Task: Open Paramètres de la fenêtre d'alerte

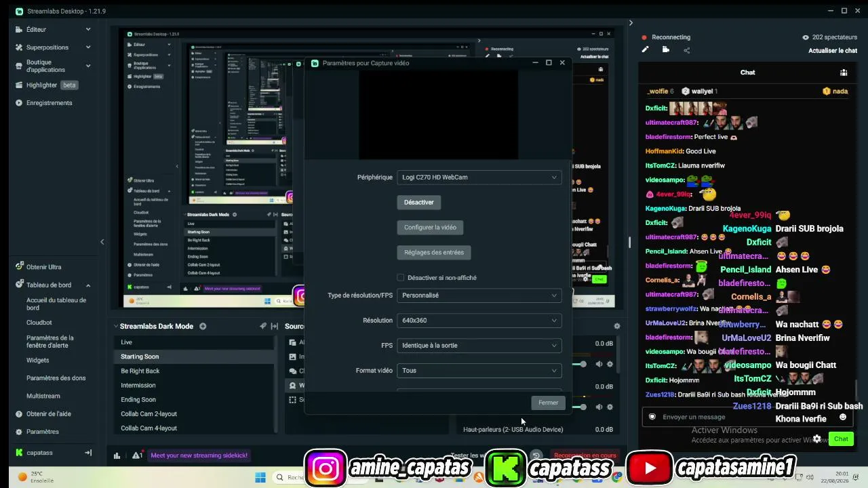Action: (50, 342)
